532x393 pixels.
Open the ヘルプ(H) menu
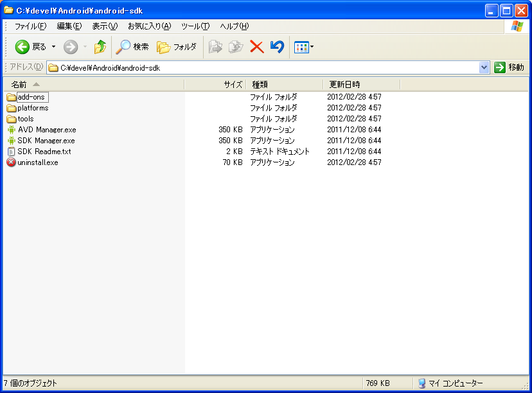[x=234, y=26]
